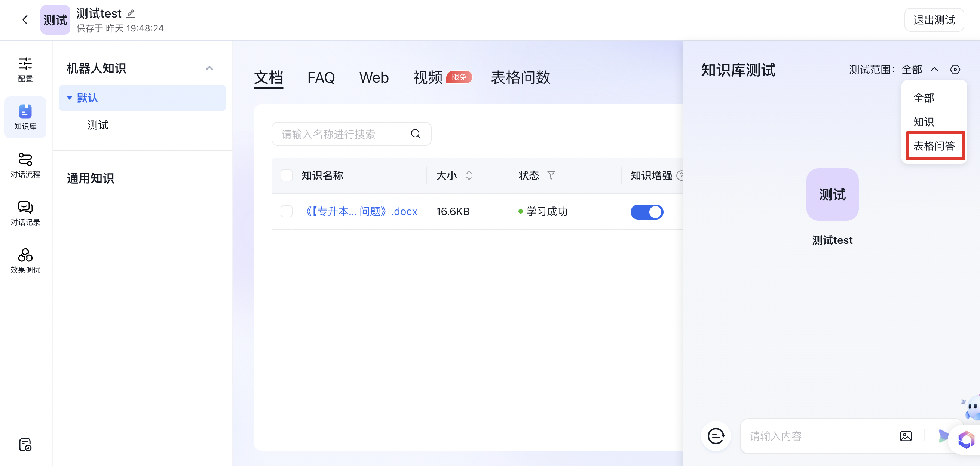Switch to the FAQ tab
This screenshot has height=466, width=980.
(321, 77)
